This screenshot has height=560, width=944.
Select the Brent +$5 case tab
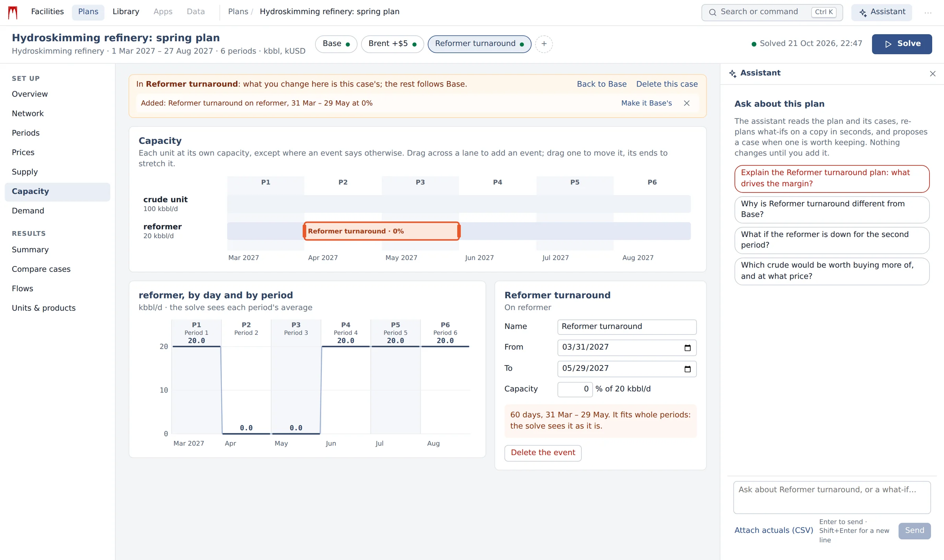[x=392, y=44]
